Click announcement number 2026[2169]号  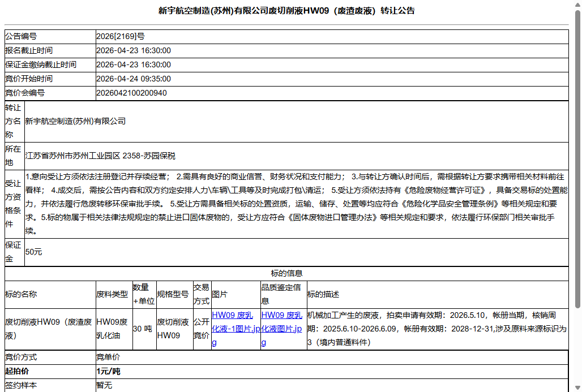121,36
